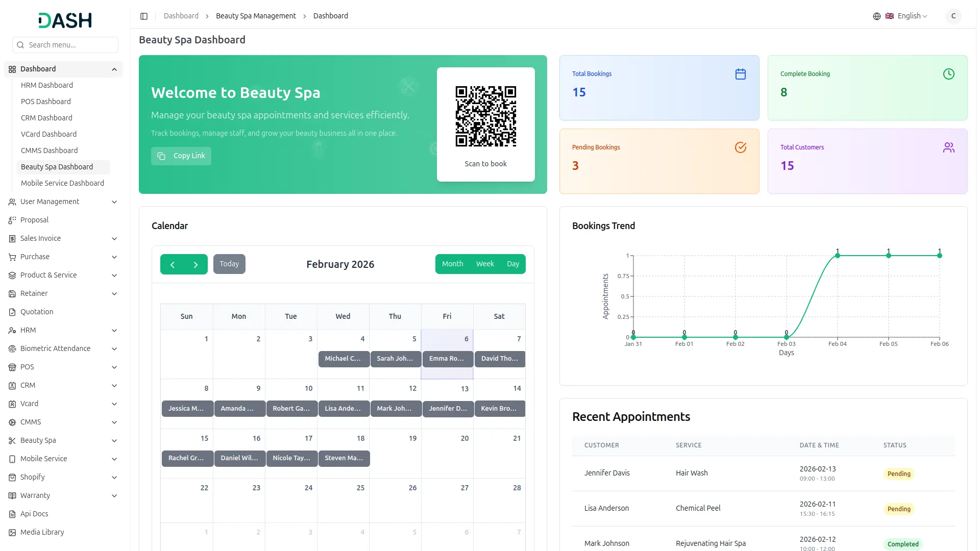Collapse the Dashboard sidebar section
The image size is (980, 551).
tap(114, 69)
